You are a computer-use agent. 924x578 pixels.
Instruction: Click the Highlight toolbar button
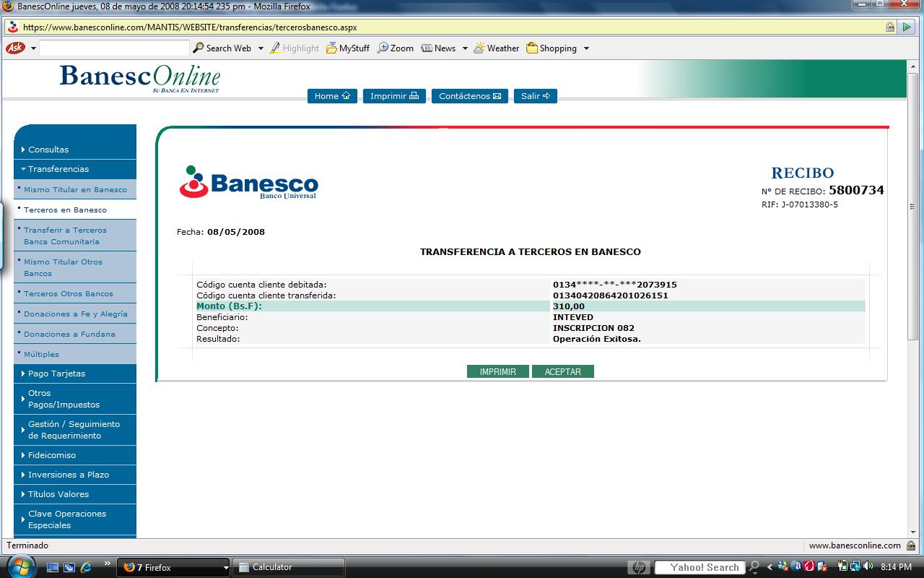coord(295,48)
